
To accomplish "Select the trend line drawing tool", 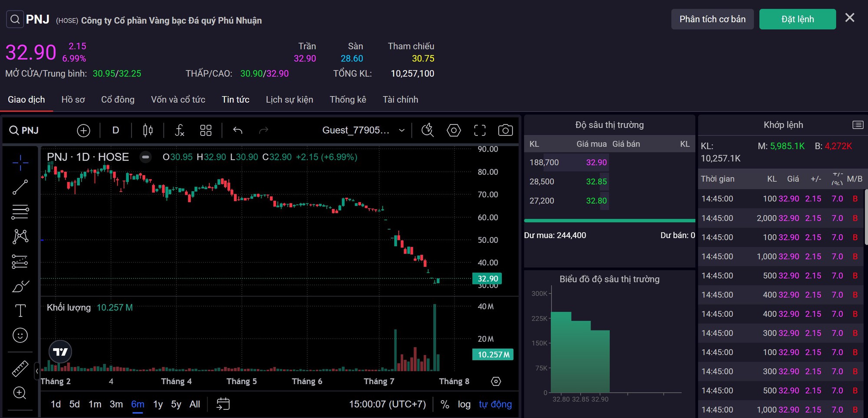I will [20, 187].
